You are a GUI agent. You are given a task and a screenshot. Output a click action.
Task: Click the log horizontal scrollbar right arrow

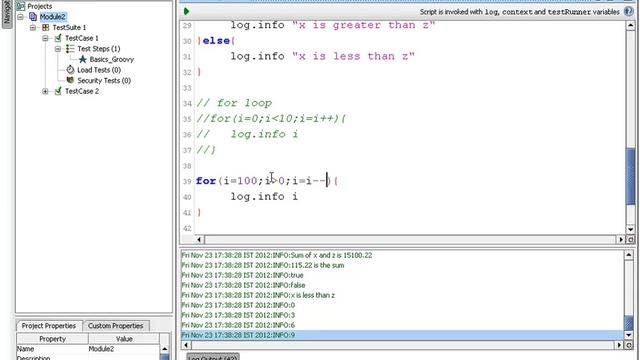pyautogui.click(x=619, y=345)
